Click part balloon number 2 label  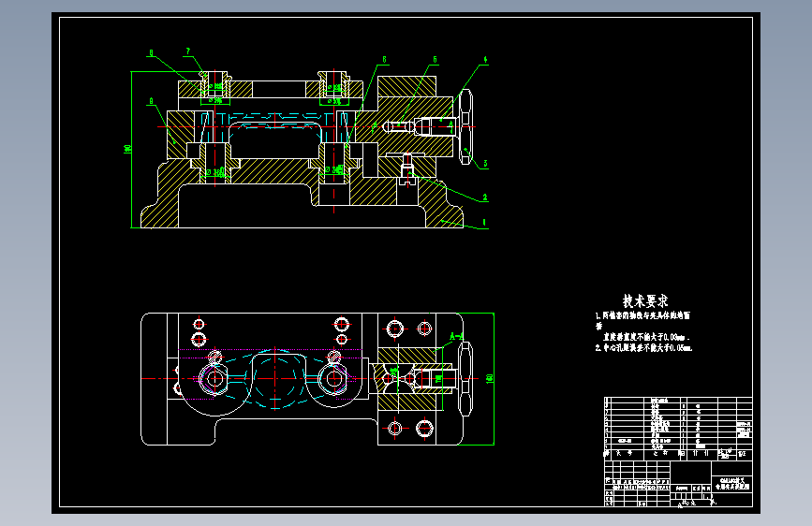point(485,197)
